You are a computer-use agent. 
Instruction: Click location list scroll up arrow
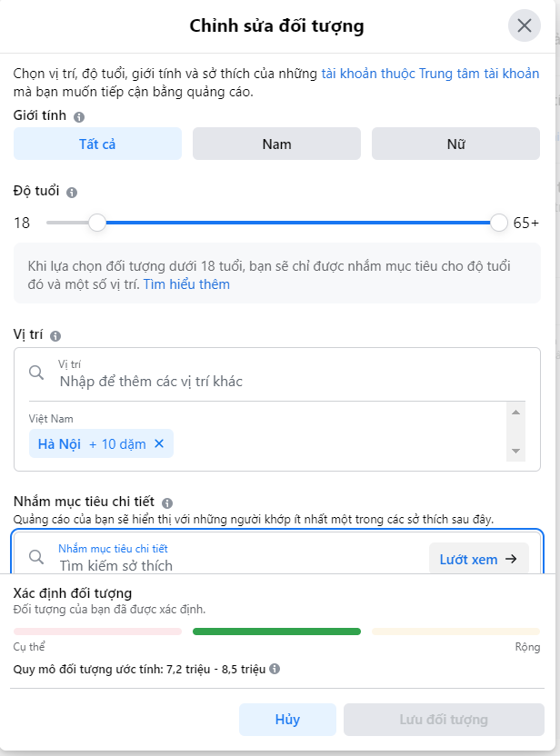click(x=515, y=413)
